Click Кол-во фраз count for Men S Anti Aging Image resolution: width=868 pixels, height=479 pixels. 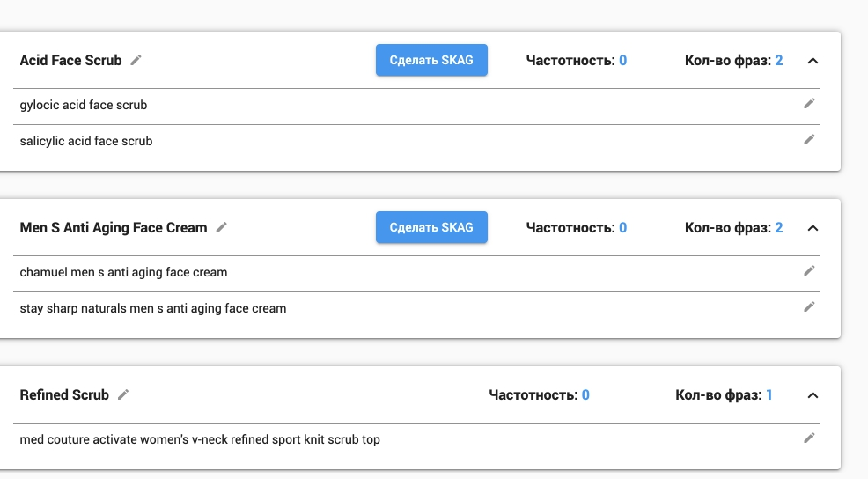[778, 228]
